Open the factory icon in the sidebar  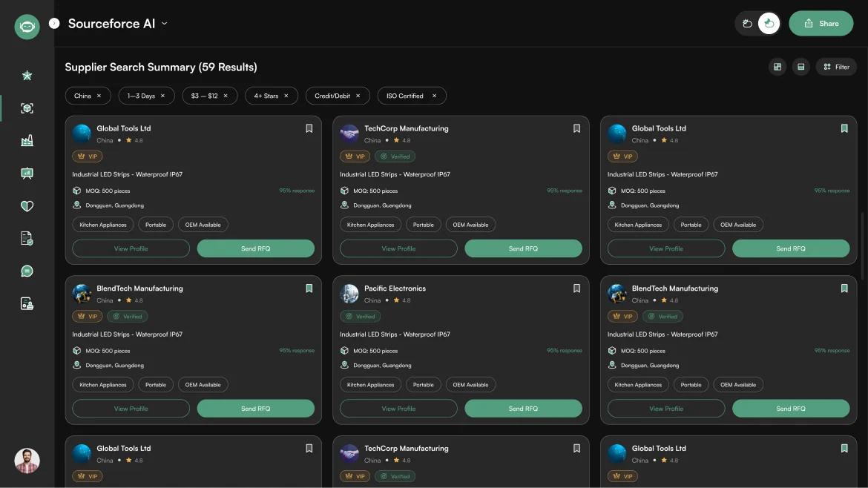27,140
